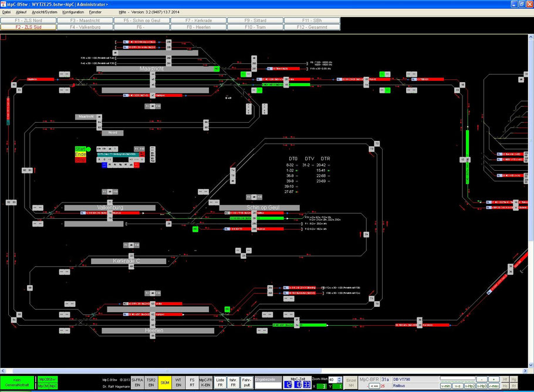Toggle the WT EIN switch
This screenshot has width=534, height=392.
pyautogui.click(x=178, y=383)
